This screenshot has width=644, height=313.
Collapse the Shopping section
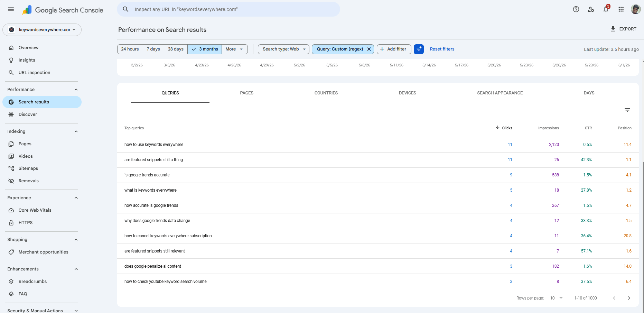pyautogui.click(x=76, y=240)
